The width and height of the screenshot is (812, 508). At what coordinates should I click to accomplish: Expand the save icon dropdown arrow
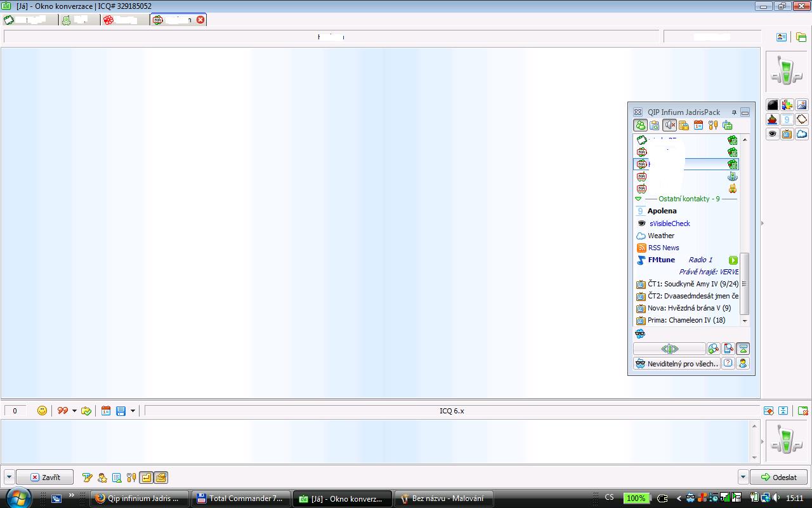[x=133, y=411]
